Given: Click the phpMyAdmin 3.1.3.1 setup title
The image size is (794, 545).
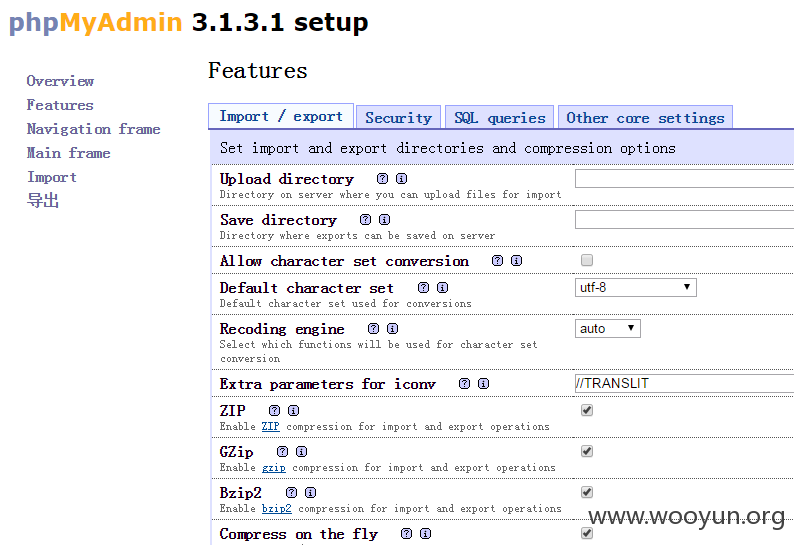Looking at the screenshot, I should (x=188, y=23).
